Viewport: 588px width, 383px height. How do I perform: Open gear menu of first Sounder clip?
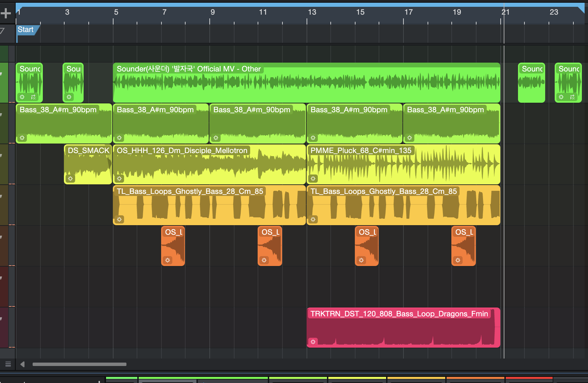coord(22,97)
